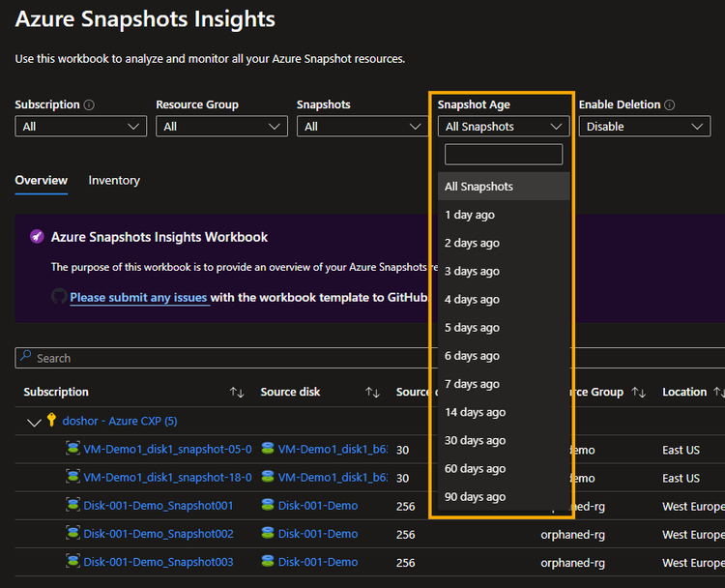
Task: Click the yellow key subscription icon
Action: (x=52, y=421)
